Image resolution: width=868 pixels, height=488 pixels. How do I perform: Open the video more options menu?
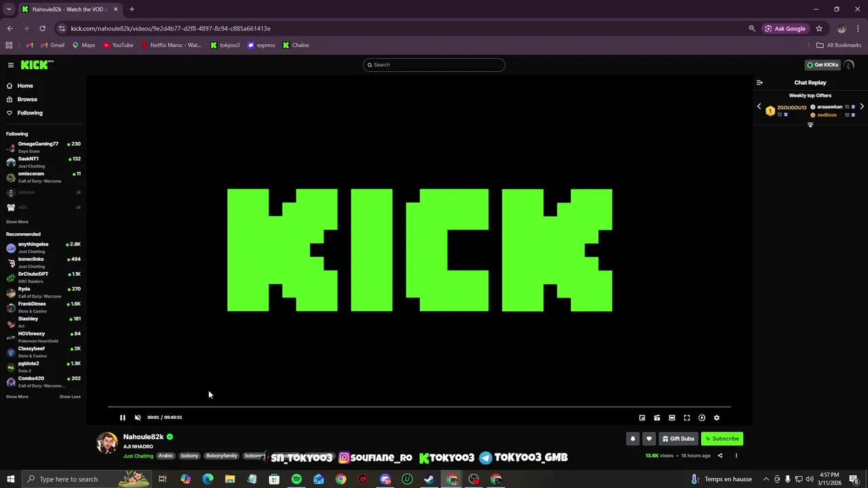pos(736,456)
